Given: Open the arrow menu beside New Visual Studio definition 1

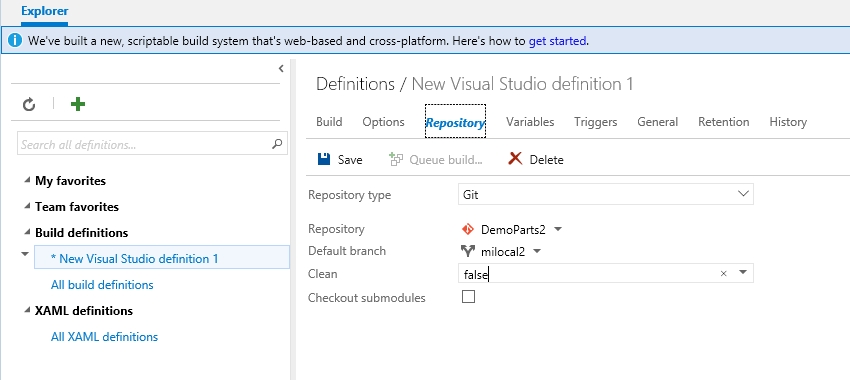Looking at the screenshot, I should click(x=25, y=254).
